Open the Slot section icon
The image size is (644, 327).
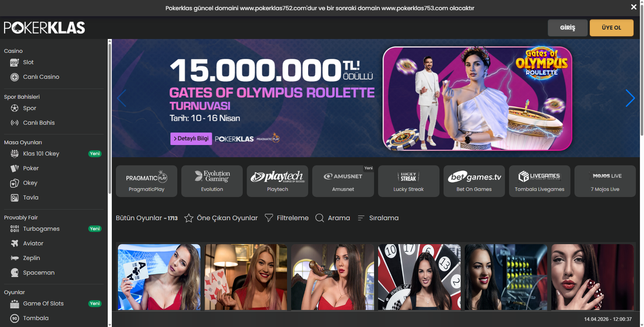click(x=15, y=62)
